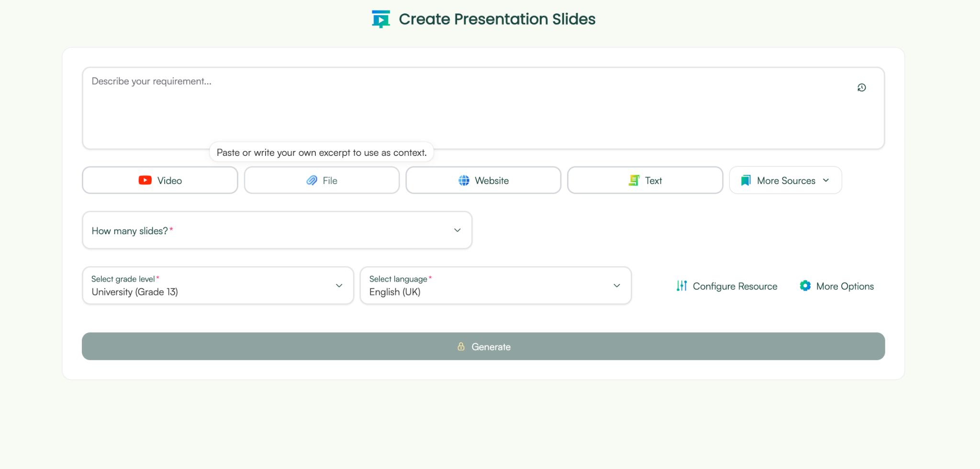Open the How many slides dropdown
The width and height of the screenshot is (980, 469).
277,230
